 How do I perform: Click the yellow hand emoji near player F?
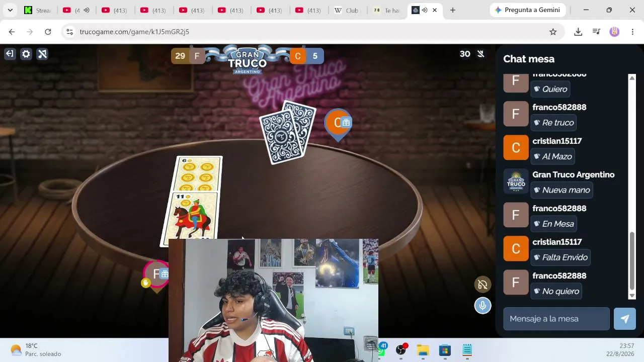click(145, 283)
